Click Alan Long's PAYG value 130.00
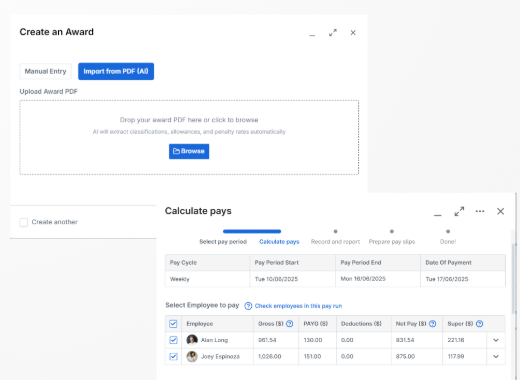The image size is (520, 380). tap(313, 340)
